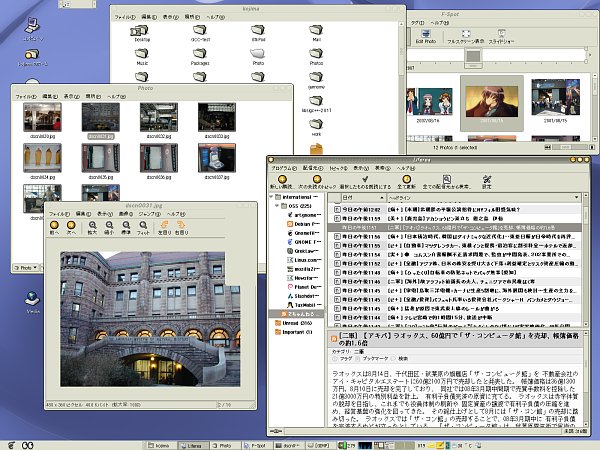Image resolution: width=600 pixels, height=450 pixels.
Task: Toggle the flag option in Liferea article pane
Action: pyautogui.click(x=342, y=359)
